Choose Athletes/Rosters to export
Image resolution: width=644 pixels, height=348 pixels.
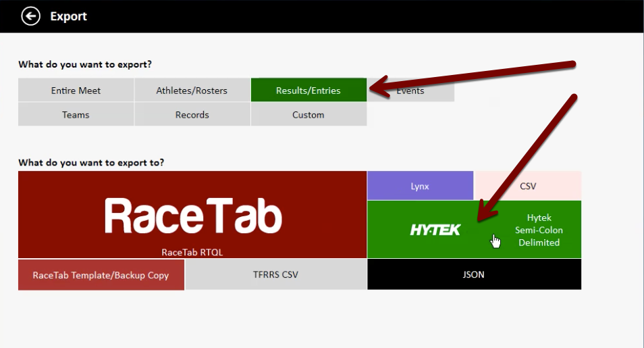[x=192, y=90]
